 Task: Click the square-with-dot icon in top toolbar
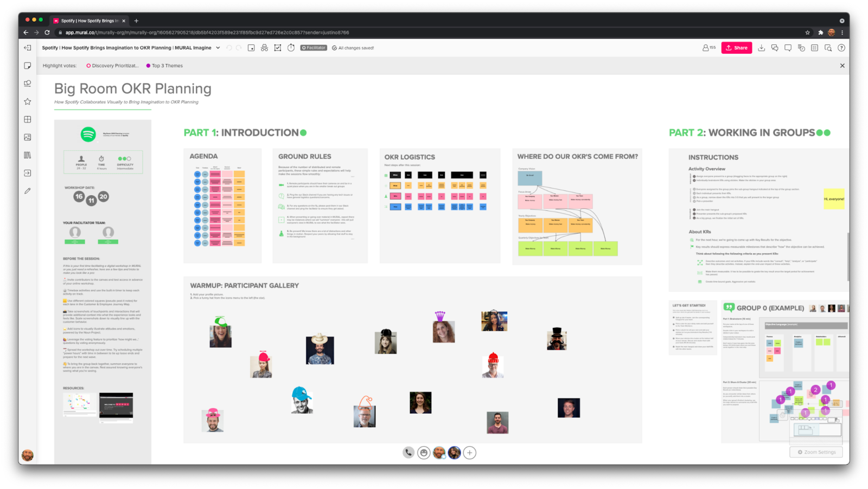[x=251, y=48]
